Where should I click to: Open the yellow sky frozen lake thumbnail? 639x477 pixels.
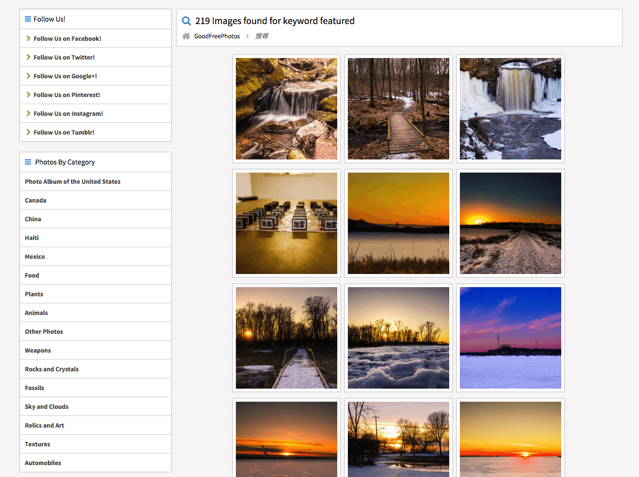pyautogui.click(x=510, y=439)
